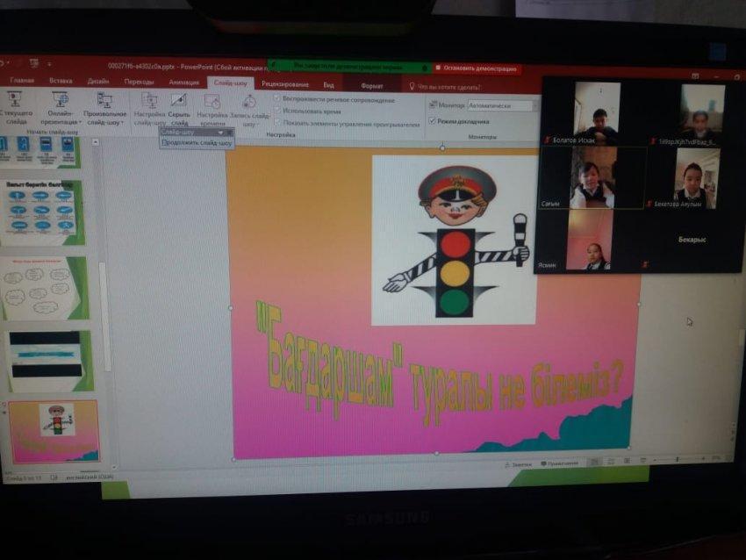
Task: Select the blue square signs slide thumbnail
Action: pos(40,152)
